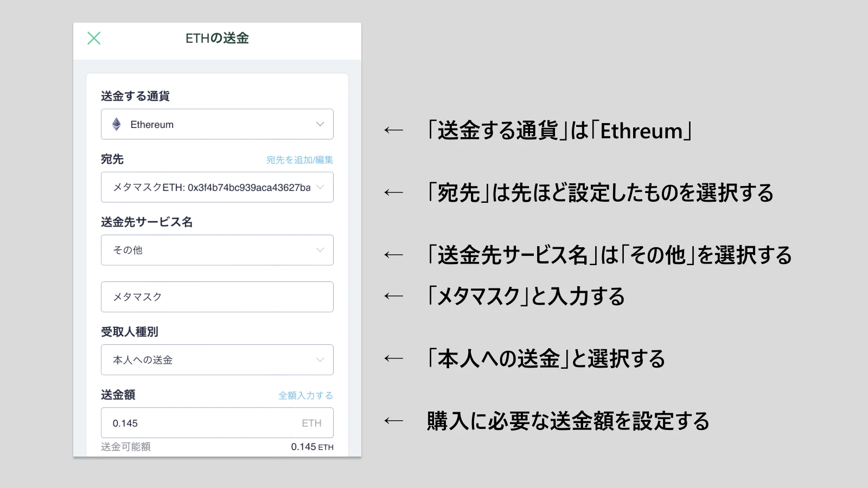Open the 送金する通貨 Ethereum dropdown
Image resolution: width=868 pixels, height=488 pixels.
point(217,124)
